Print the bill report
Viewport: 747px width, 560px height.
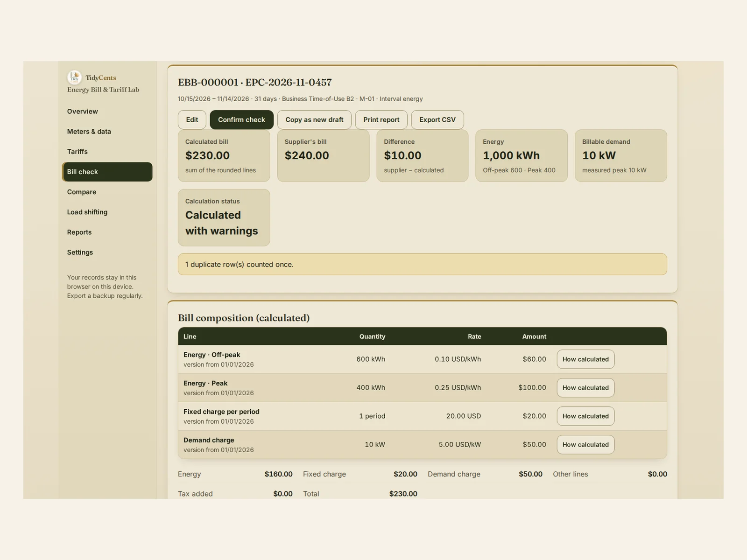click(381, 120)
